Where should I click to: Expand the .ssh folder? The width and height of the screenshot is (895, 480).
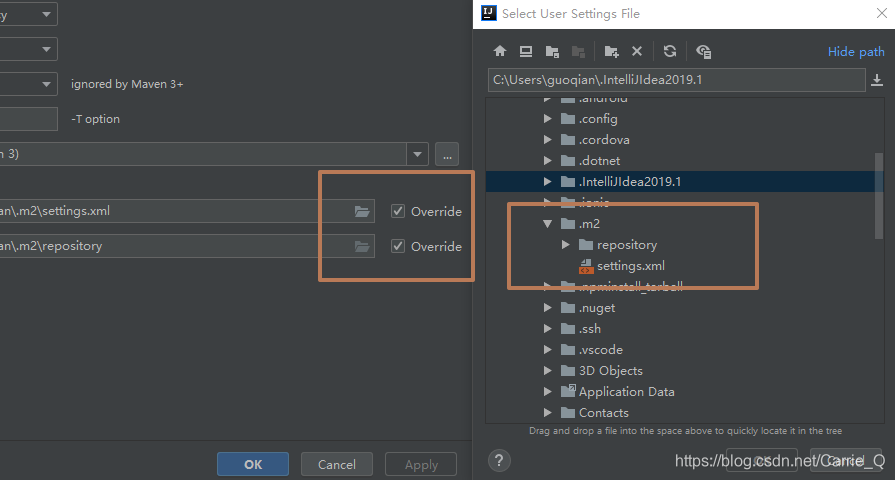[x=547, y=329]
